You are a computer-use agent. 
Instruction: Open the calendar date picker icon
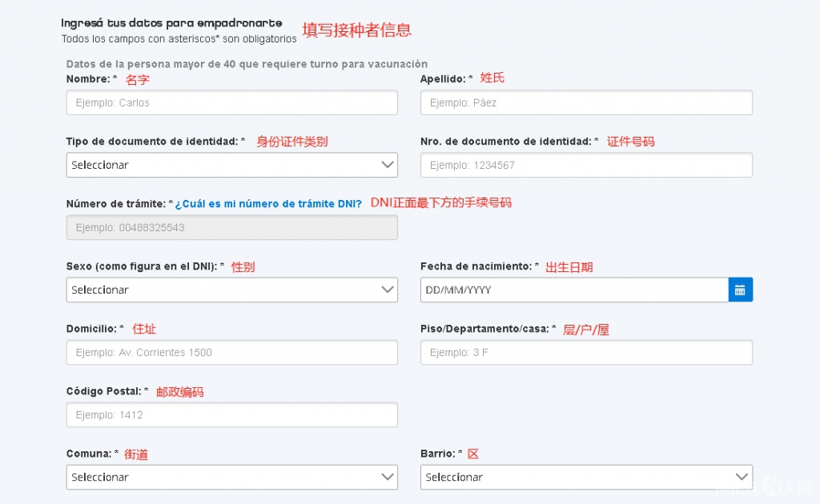(740, 290)
